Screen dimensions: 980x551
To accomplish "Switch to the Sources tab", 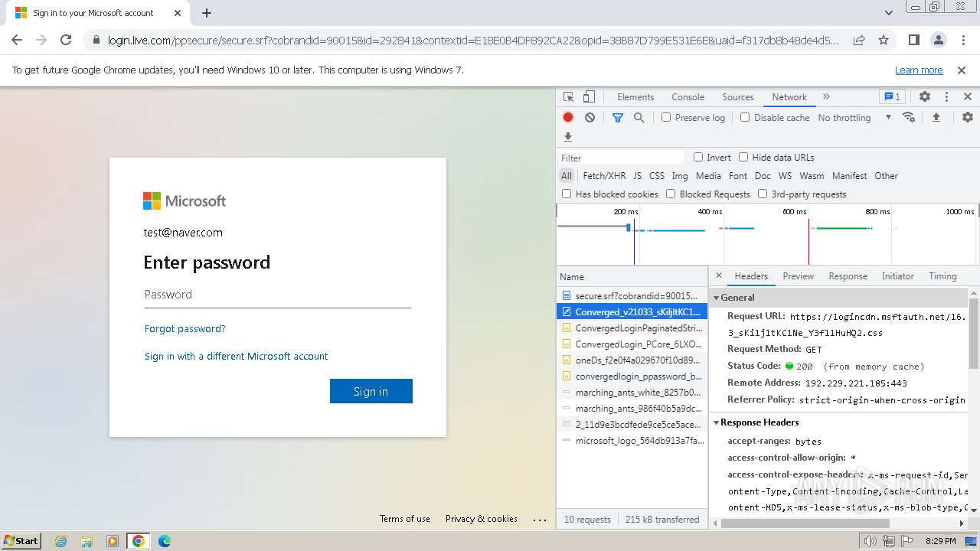I will pos(738,97).
